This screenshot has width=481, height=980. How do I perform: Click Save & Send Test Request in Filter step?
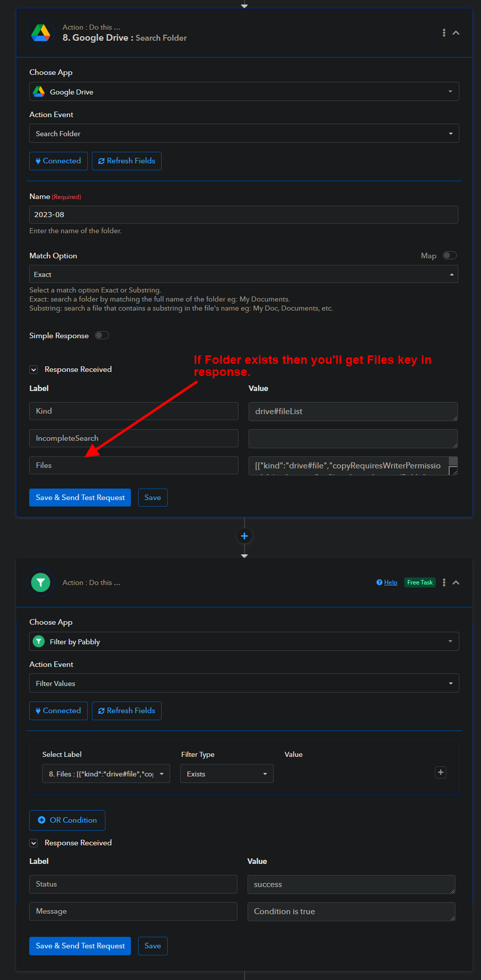tap(80, 946)
